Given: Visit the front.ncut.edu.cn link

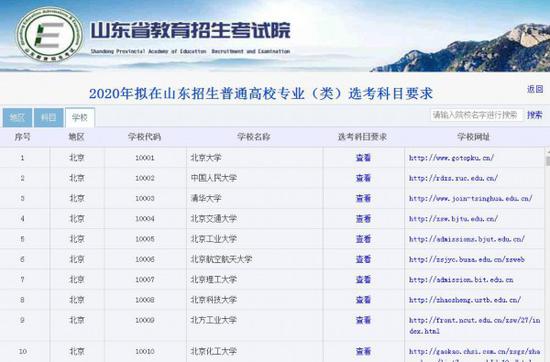Looking at the screenshot, I should [x=475, y=326].
